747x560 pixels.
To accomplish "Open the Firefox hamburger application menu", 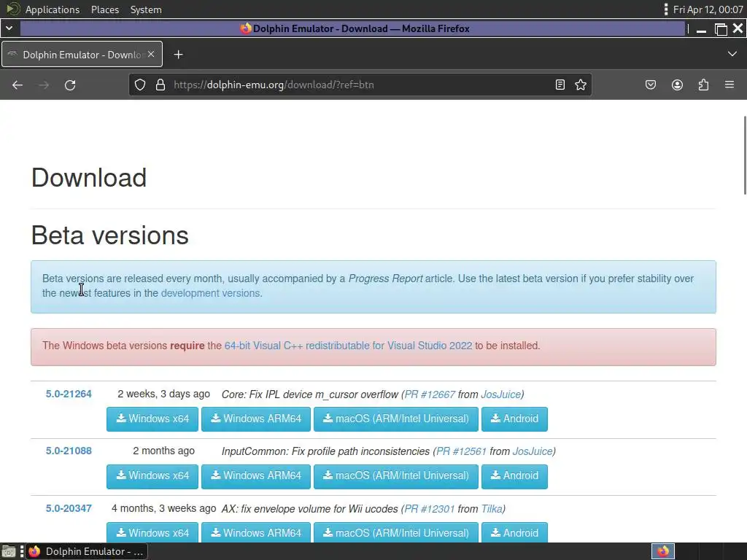I will [x=729, y=85].
